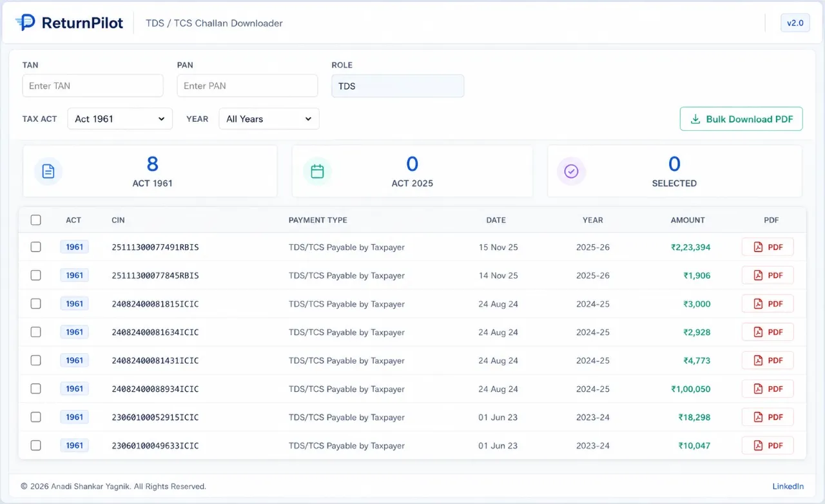This screenshot has height=504, width=825.
Task: Download PDF for challan 23060100052915ICIC
Action: 768,417
